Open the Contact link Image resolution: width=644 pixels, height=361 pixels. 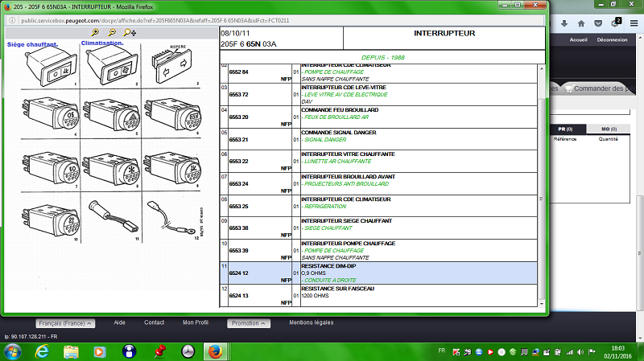pyautogui.click(x=154, y=322)
